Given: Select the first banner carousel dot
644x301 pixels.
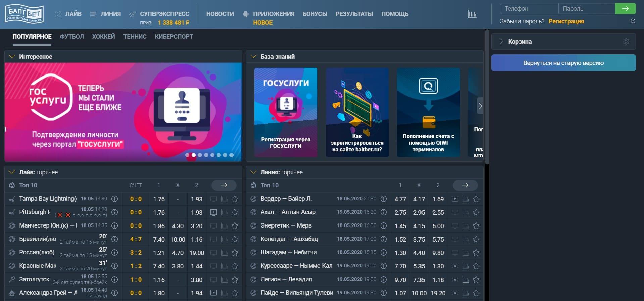Looking at the screenshot, I should coord(187,155).
